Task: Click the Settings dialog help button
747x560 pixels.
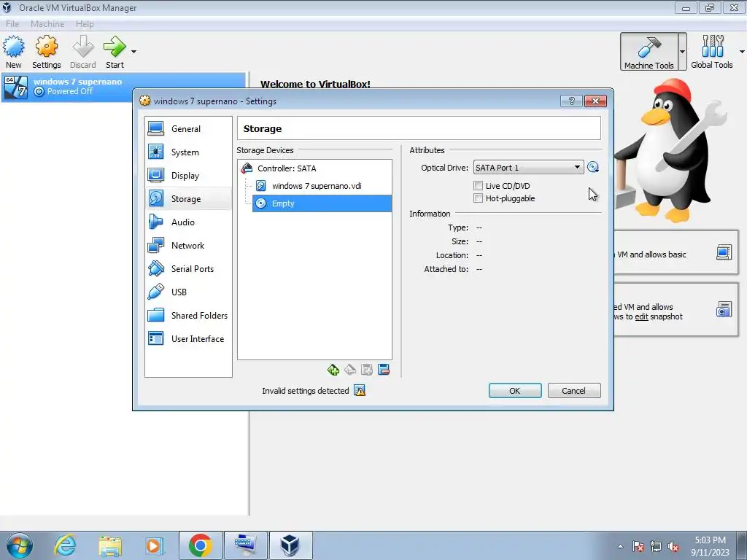Action: (x=572, y=101)
